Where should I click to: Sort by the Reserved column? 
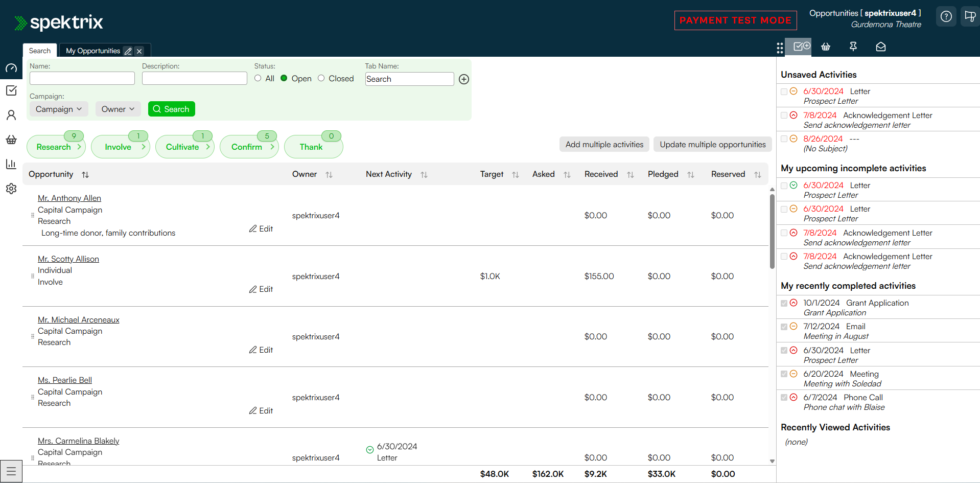point(758,175)
